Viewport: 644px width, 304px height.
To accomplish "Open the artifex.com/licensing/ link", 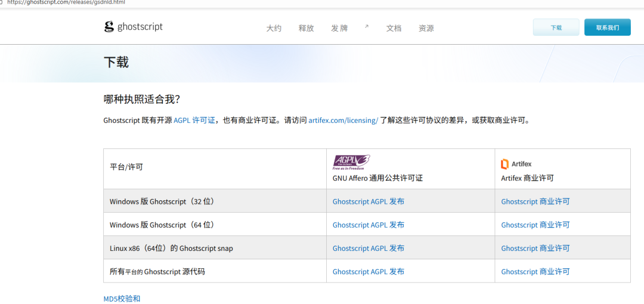I will (343, 120).
